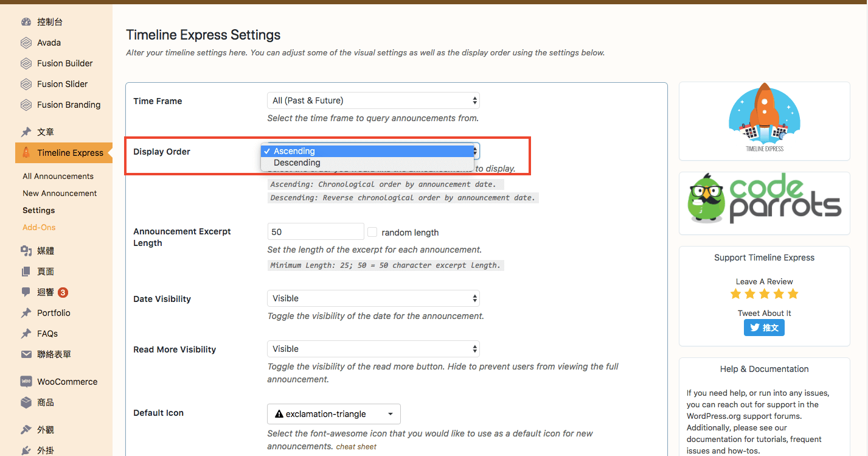868x456 pixels.
Task: Click the Date Visibility label
Action: point(162,299)
